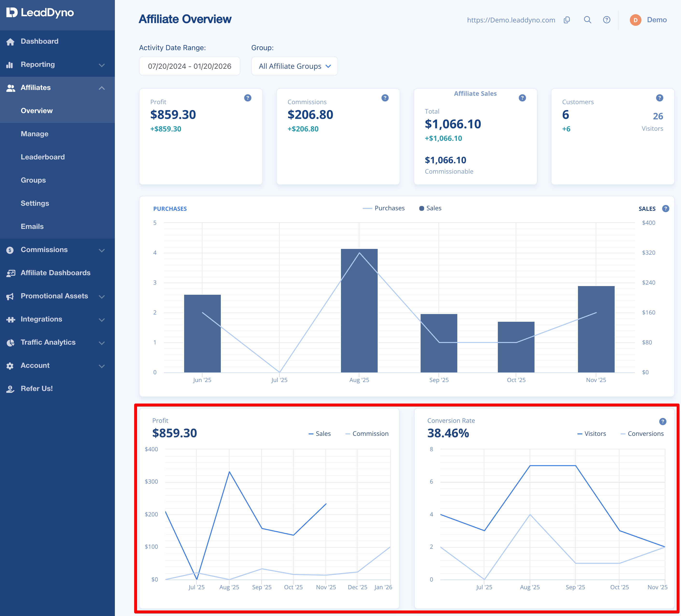The image size is (681, 616).
Task: Click the help icon beside SALES axis label
Action: [666, 209]
